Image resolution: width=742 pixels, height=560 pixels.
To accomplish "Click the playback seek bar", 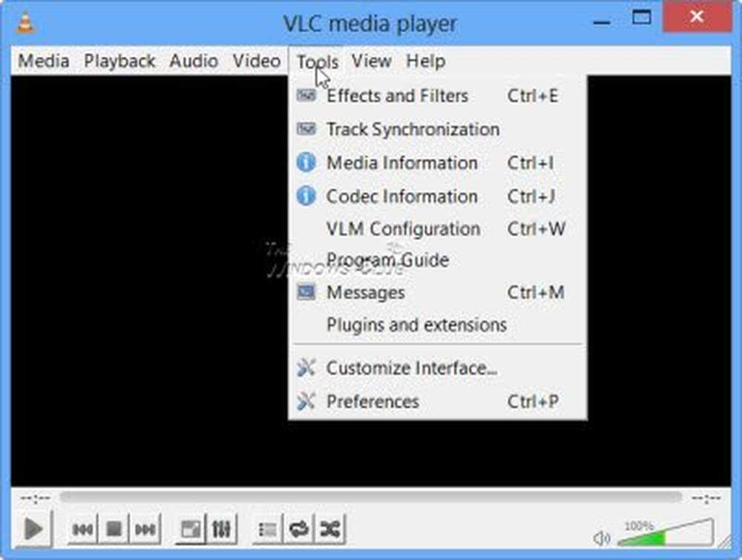I will [x=371, y=497].
